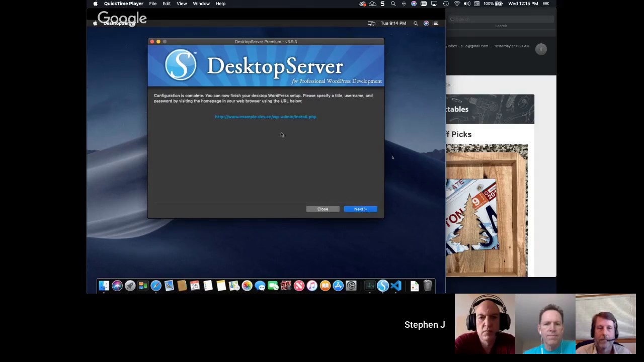Screen dimensions: 644x362
Task: Launch Siri from the dock
Action: 117,286
